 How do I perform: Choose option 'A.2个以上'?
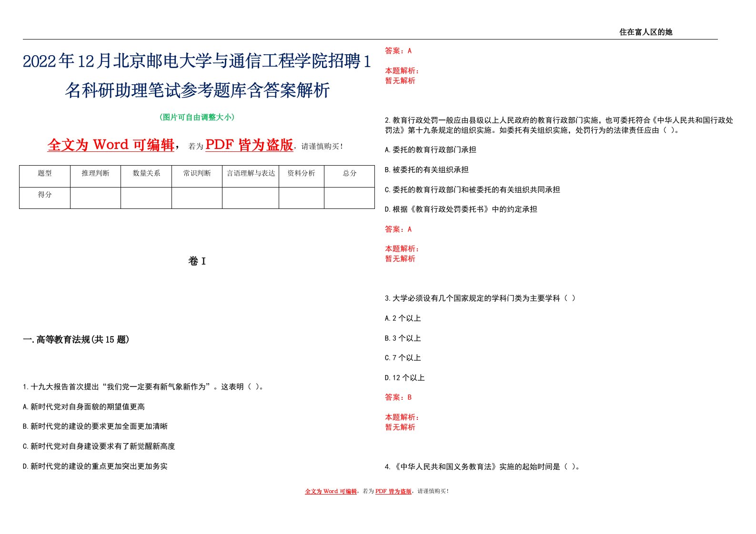[x=403, y=318]
